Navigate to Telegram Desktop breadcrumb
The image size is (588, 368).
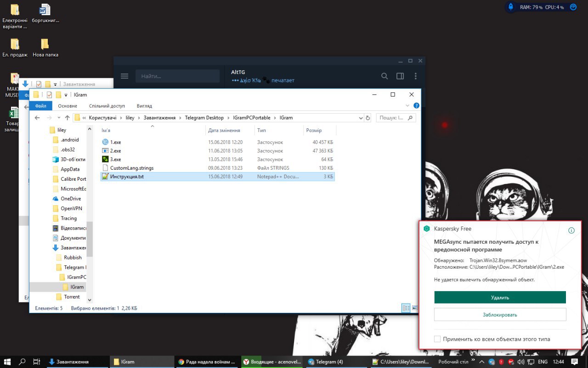tap(204, 118)
